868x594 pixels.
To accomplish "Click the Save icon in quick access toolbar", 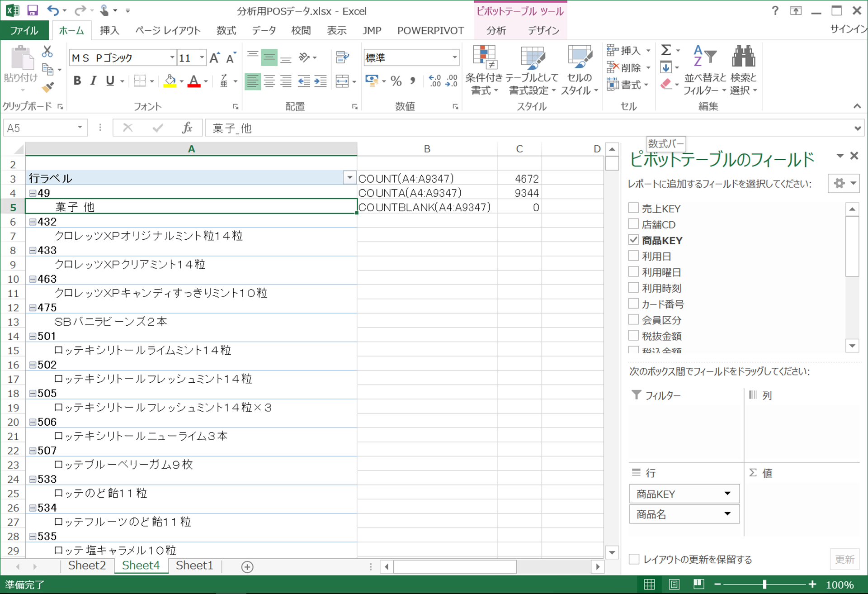I will coord(33,10).
